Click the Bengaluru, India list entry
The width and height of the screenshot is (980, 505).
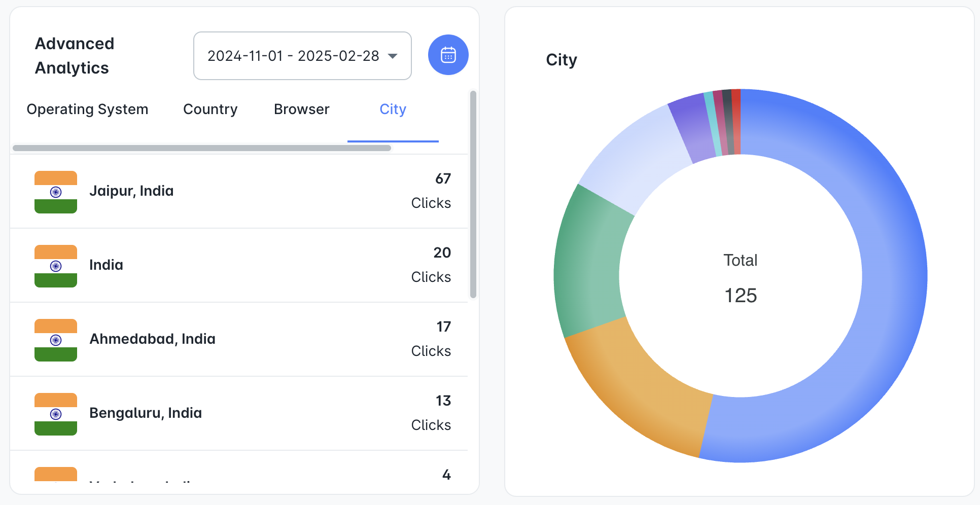click(238, 413)
